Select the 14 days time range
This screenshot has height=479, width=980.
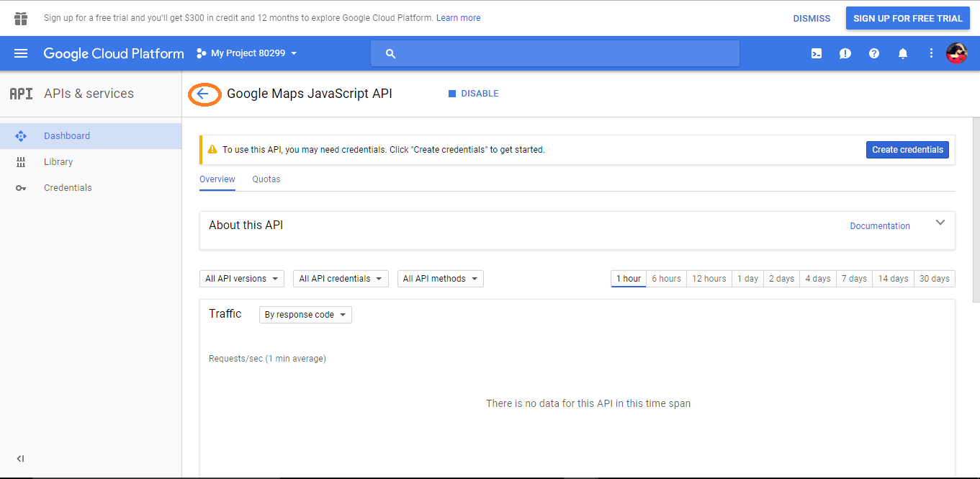(x=893, y=279)
